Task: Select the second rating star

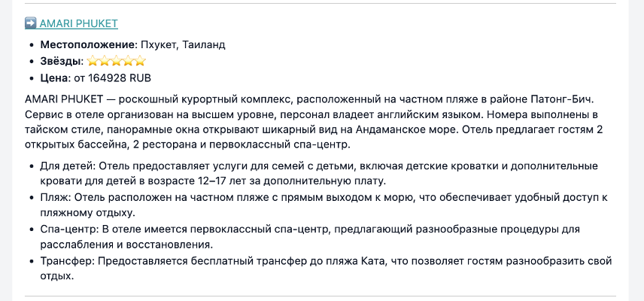Action: tap(104, 61)
